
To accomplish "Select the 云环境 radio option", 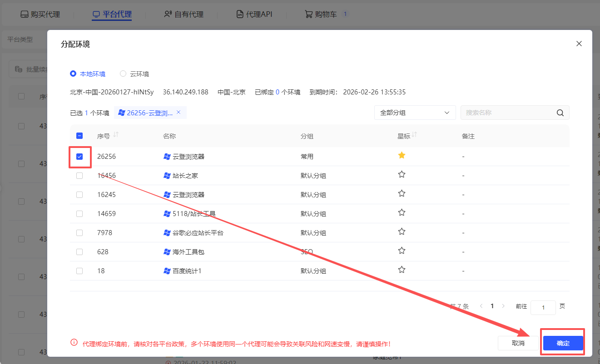I will tap(123, 74).
